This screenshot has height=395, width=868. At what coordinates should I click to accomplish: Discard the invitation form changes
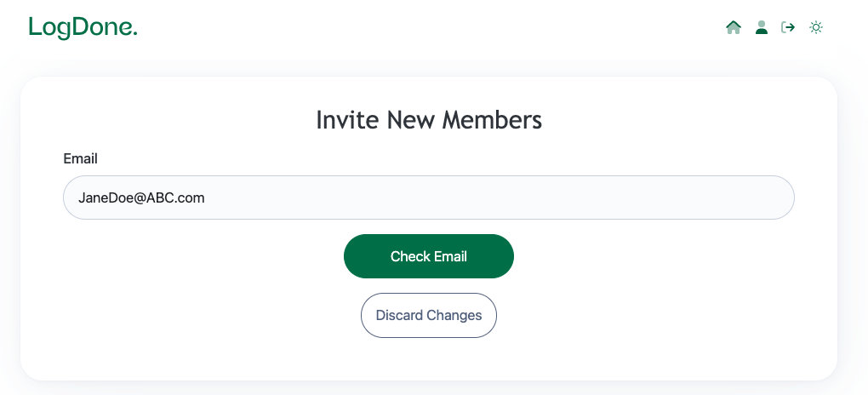428,315
